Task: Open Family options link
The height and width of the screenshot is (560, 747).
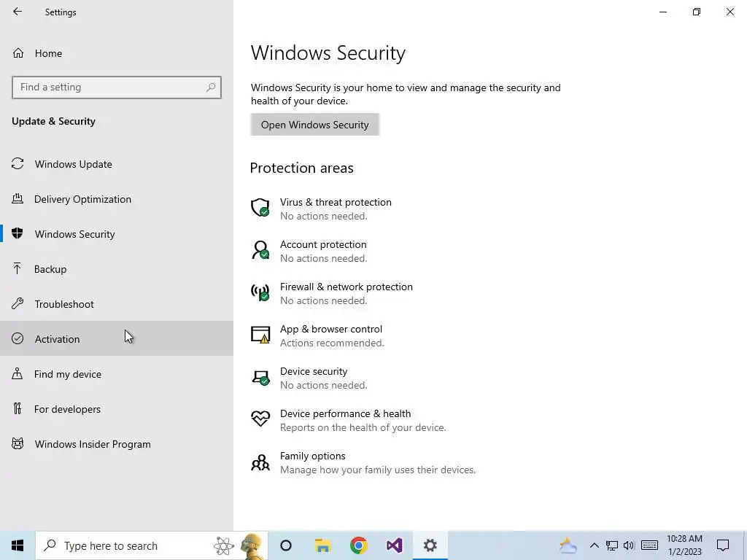Action: [312, 456]
